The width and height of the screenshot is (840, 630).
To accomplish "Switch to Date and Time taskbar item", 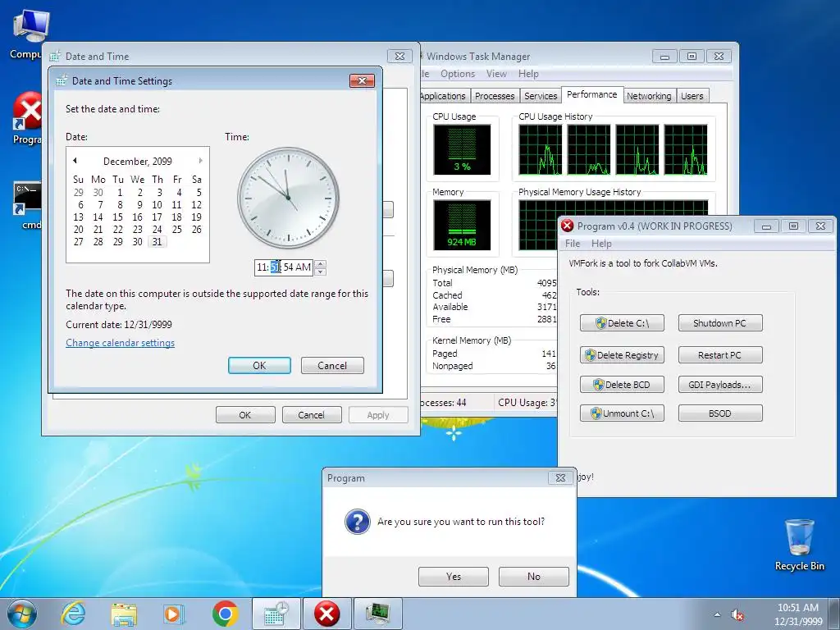I will 276,614.
